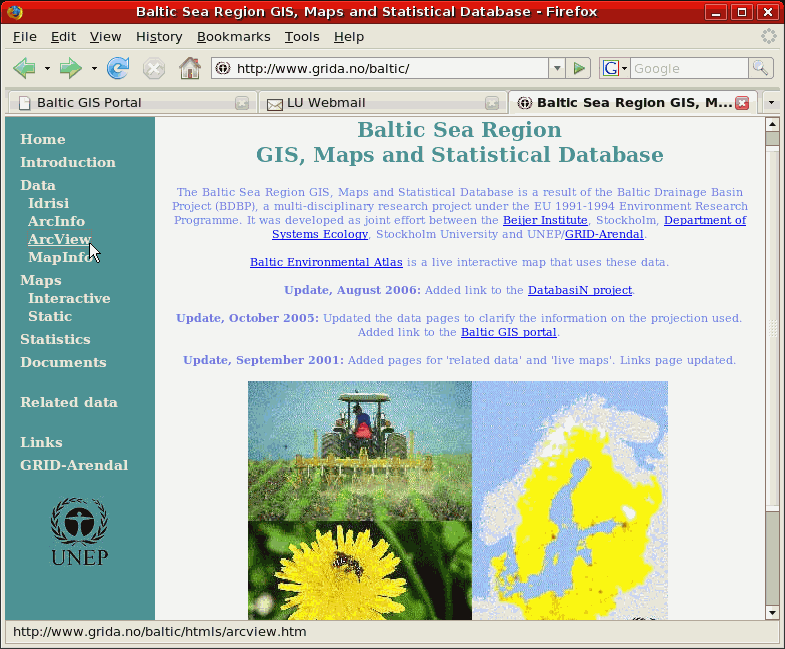Image resolution: width=785 pixels, height=649 pixels.
Task: Click the Google search engine icon
Action: pos(610,68)
